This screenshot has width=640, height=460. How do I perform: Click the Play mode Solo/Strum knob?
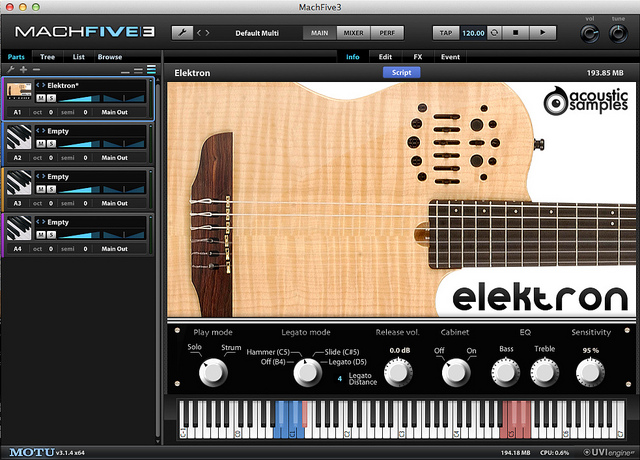213,373
